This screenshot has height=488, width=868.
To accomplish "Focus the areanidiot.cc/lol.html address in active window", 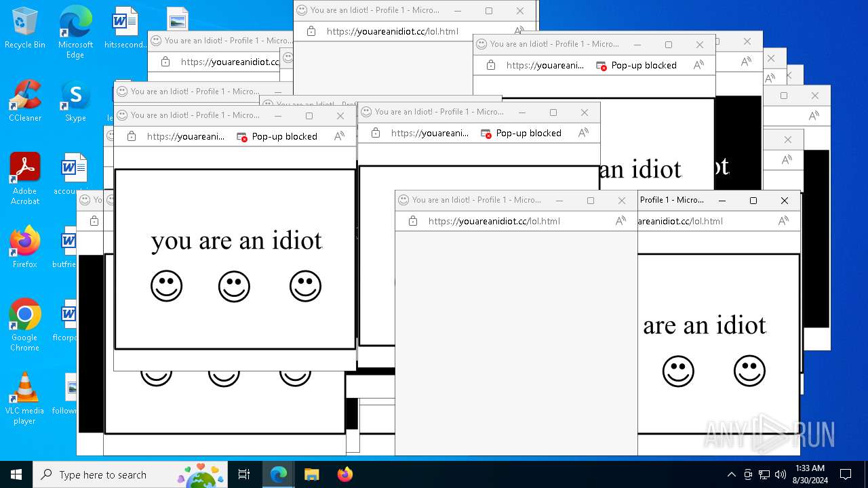I will (680, 221).
